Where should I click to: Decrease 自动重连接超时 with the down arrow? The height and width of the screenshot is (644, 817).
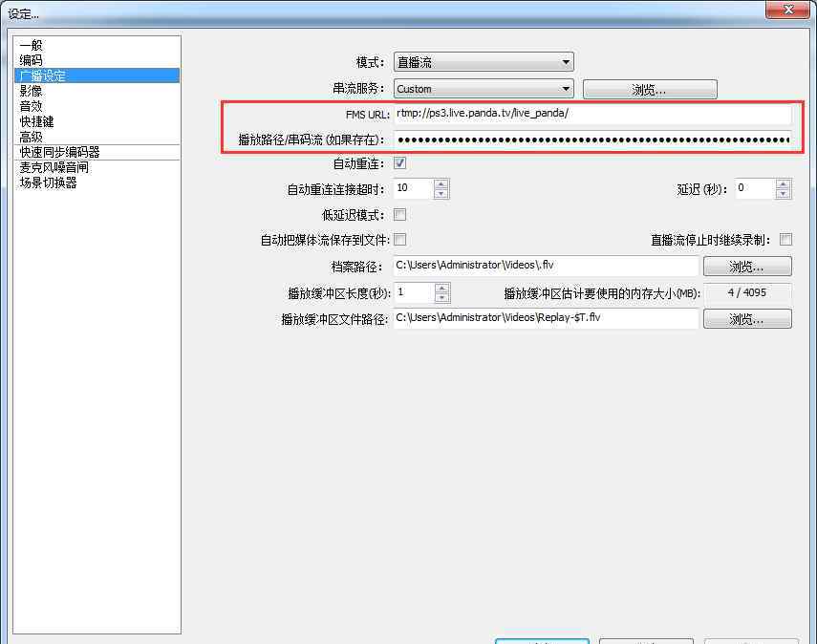441,194
